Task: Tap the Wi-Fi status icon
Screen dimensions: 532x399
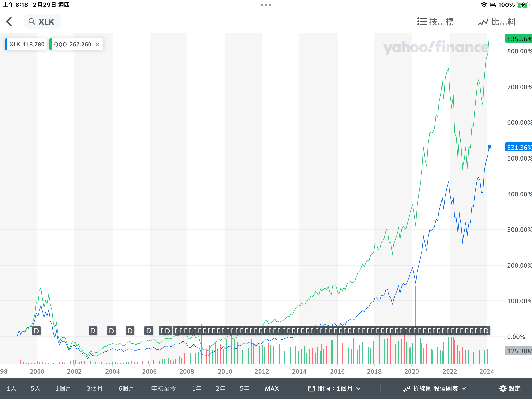Action: click(484, 5)
